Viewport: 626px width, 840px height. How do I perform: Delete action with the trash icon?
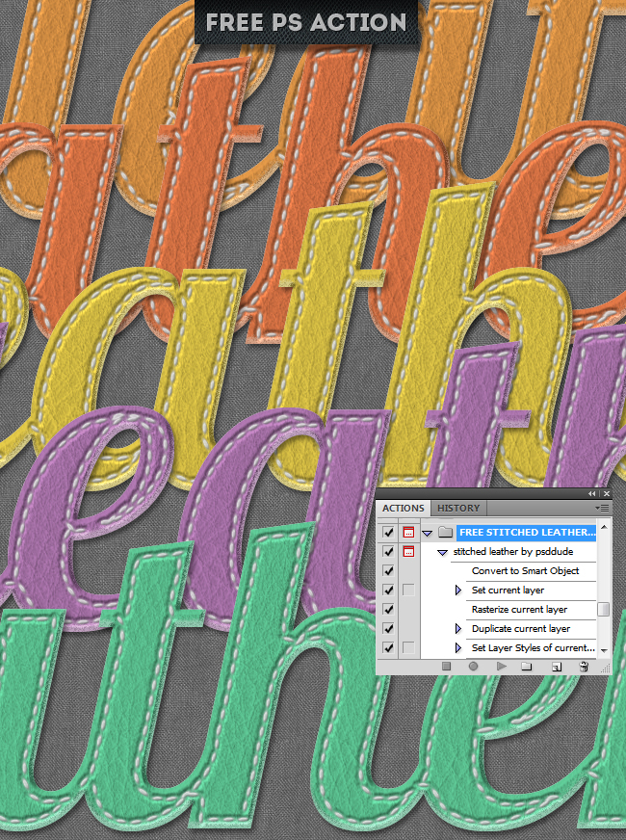(x=583, y=666)
